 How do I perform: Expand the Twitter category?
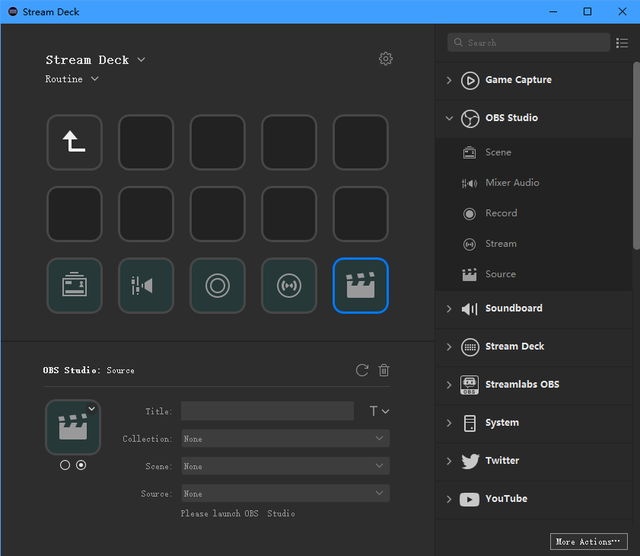449,461
